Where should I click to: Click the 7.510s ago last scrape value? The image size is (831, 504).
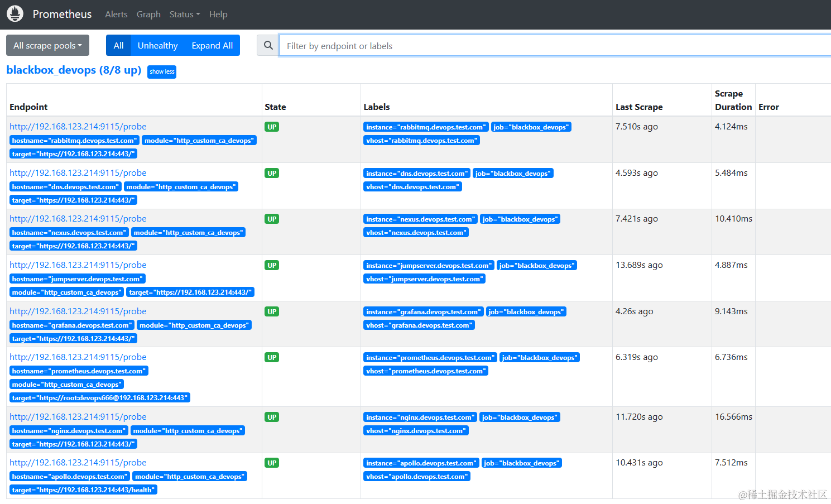tap(637, 127)
